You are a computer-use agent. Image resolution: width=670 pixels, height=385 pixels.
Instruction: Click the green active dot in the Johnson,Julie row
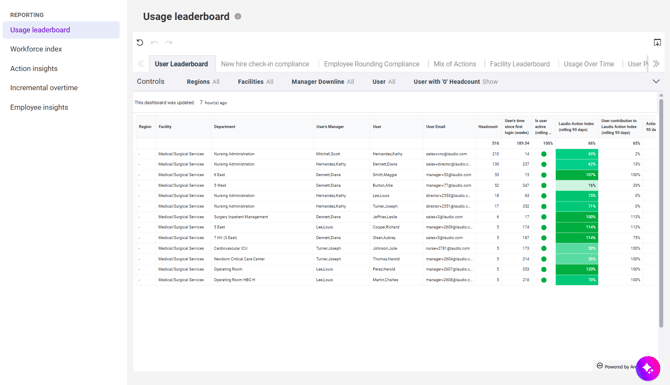pos(544,248)
